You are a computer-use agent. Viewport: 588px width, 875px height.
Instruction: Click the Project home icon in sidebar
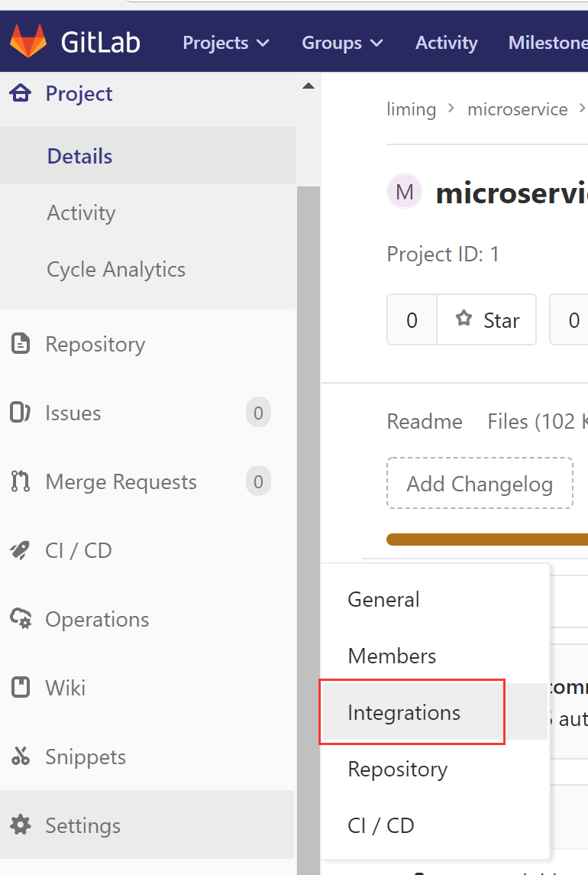[x=21, y=94]
